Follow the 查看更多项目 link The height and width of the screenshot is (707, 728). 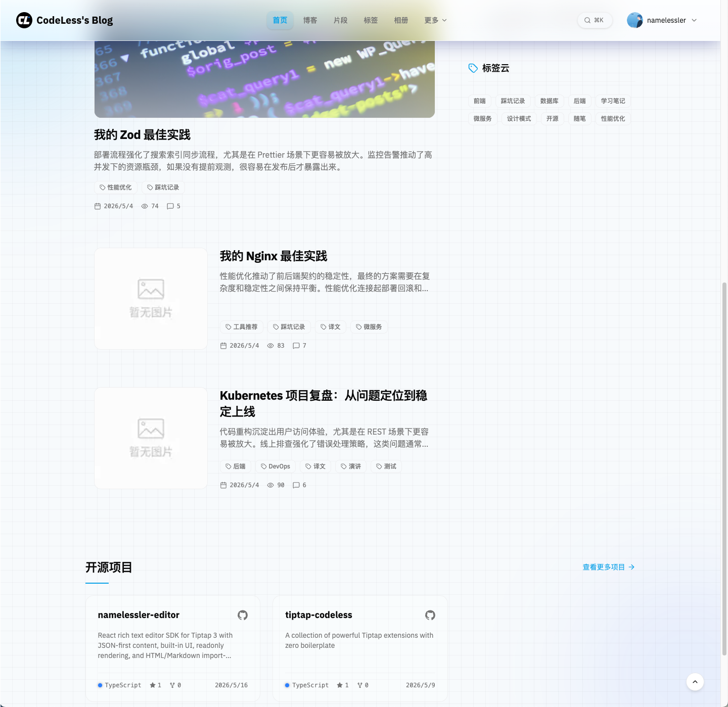click(609, 567)
